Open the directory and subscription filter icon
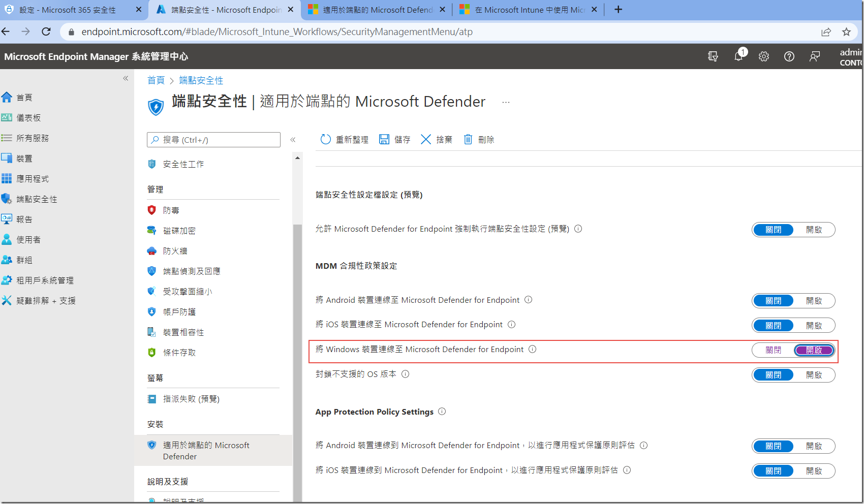864x504 pixels. click(x=713, y=56)
